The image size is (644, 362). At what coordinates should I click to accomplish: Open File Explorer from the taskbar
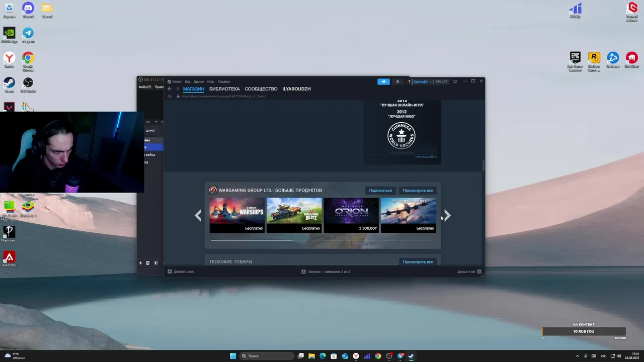coord(311,356)
